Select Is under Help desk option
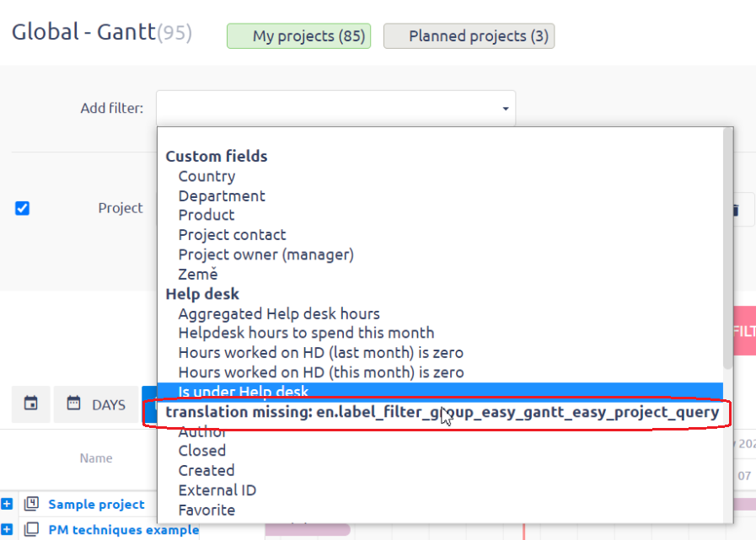 tap(244, 392)
